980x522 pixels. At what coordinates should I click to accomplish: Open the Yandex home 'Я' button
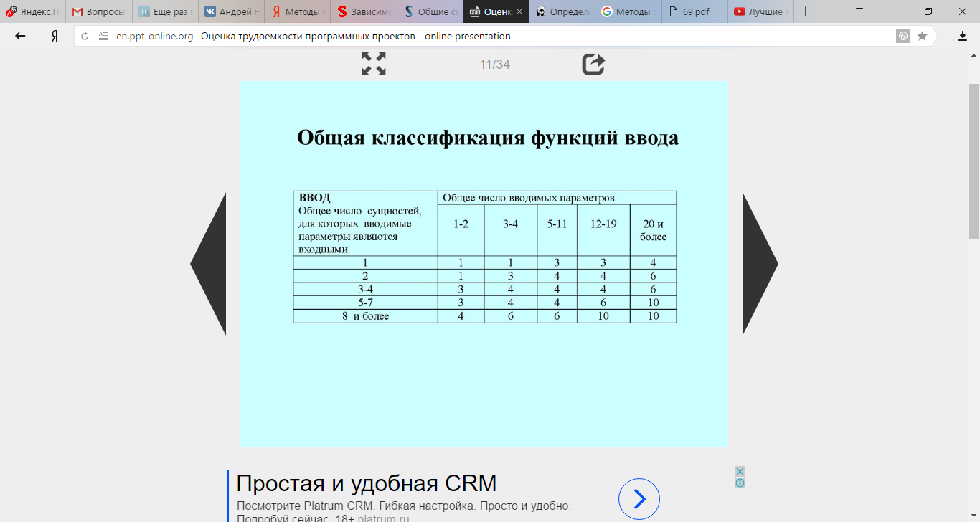coord(55,36)
